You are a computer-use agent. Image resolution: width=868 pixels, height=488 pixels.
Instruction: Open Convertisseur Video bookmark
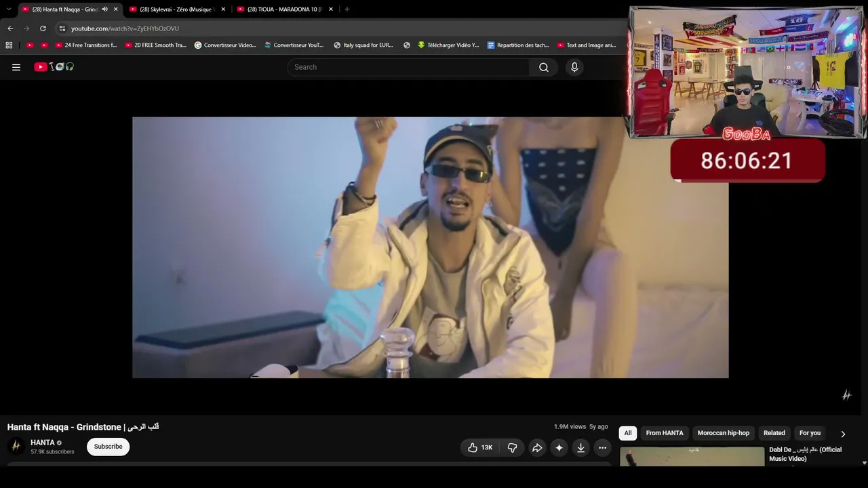point(225,45)
